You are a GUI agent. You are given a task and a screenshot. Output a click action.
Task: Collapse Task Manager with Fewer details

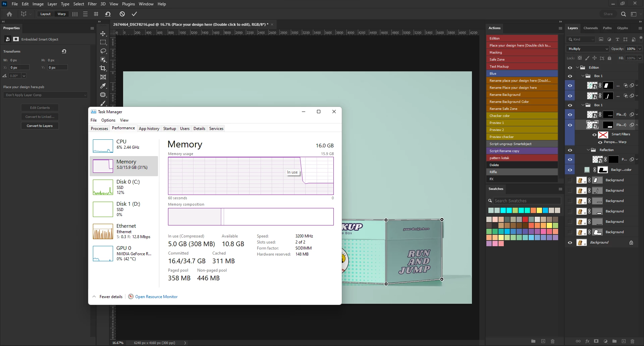[107, 297]
